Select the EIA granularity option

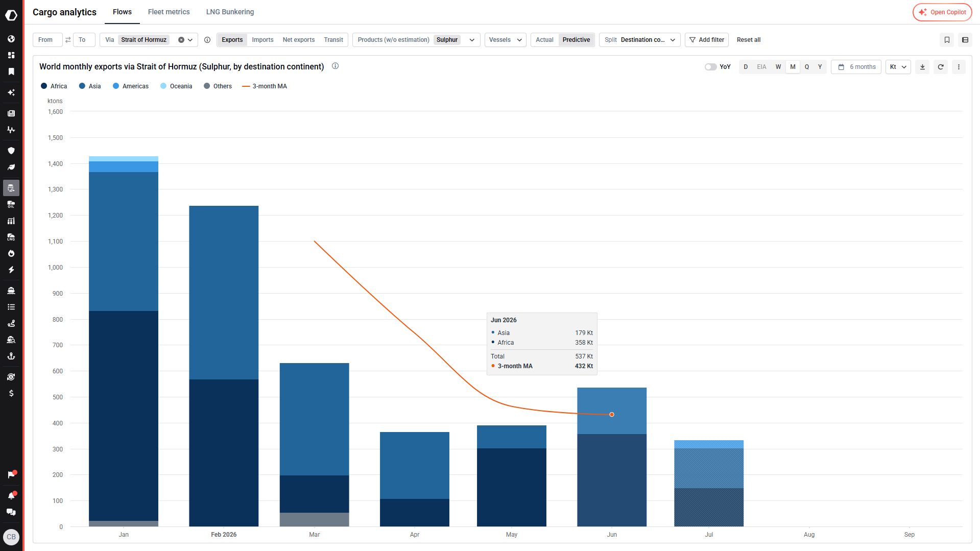point(761,67)
